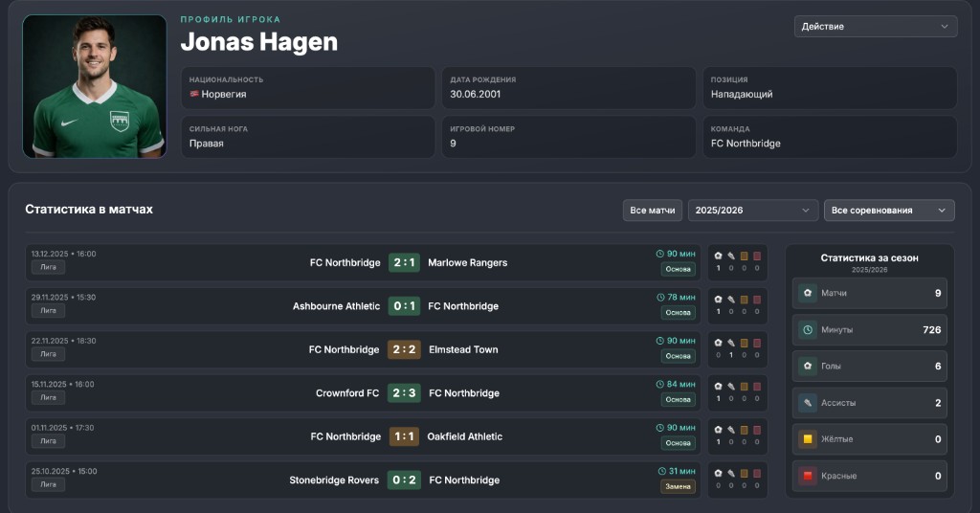980x513 pixels.
Task: Open the FC Northbridge vs Elmstead Town match
Action: click(x=396, y=350)
